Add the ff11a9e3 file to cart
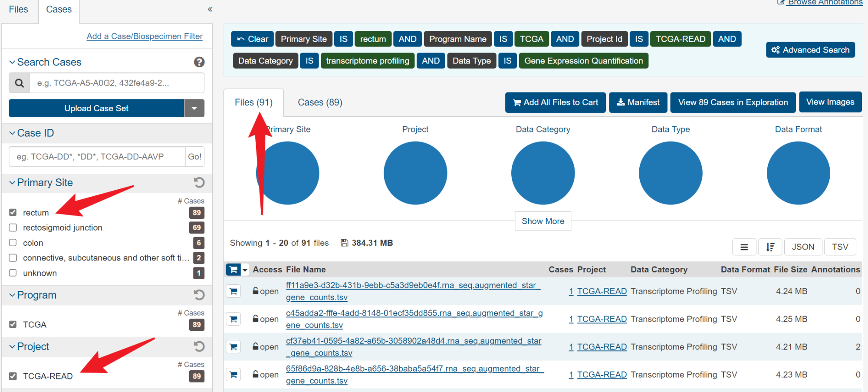The width and height of the screenshot is (868, 392). point(233,291)
